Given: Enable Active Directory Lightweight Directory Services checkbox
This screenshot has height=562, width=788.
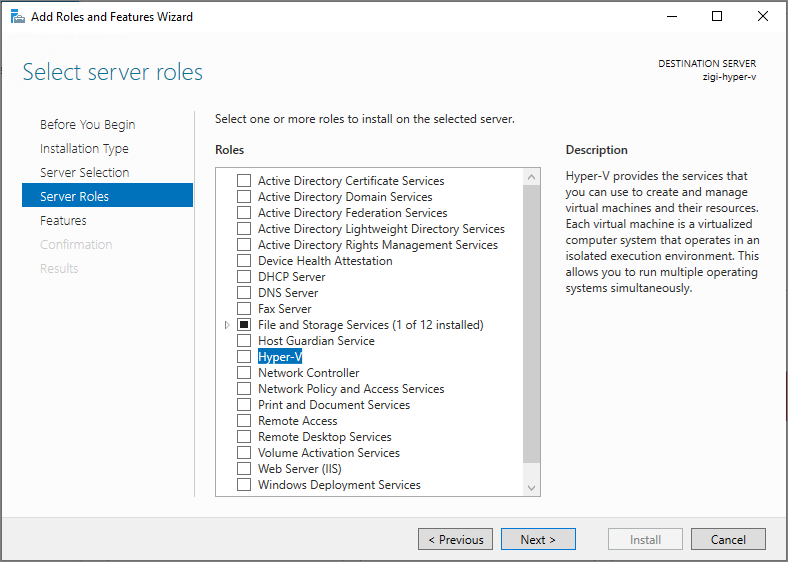Looking at the screenshot, I should click(244, 229).
